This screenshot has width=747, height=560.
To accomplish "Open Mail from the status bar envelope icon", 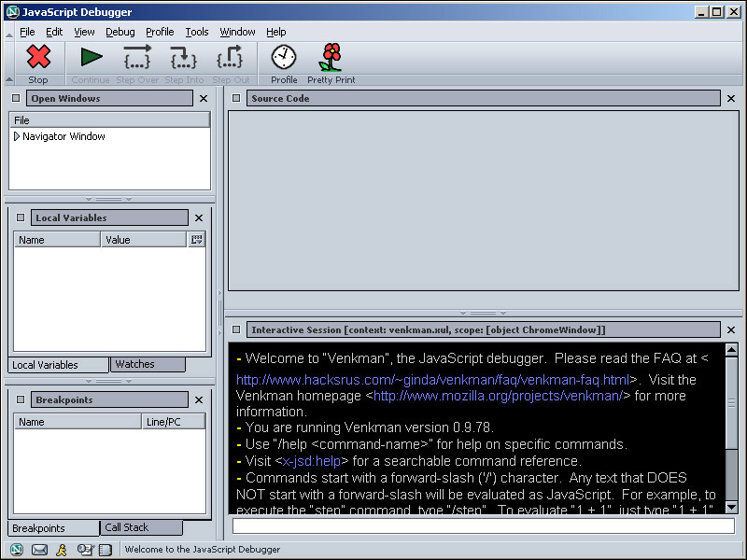I will pyautogui.click(x=39, y=550).
